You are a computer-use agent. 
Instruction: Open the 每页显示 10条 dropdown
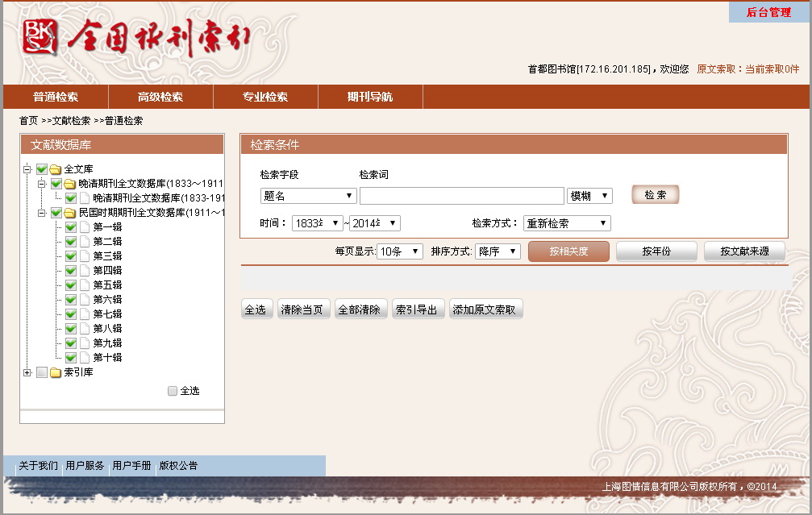[401, 251]
